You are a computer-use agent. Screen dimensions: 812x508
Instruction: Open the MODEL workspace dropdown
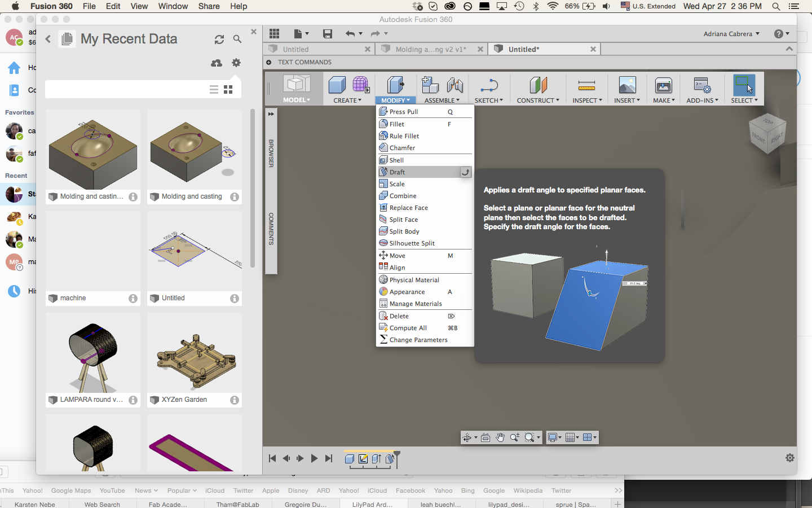pyautogui.click(x=297, y=100)
